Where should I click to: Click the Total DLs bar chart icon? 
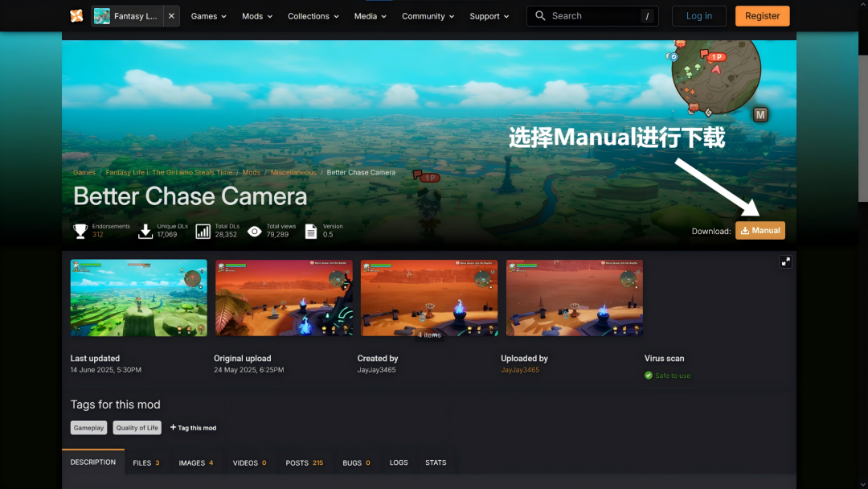(x=203, y=231)
